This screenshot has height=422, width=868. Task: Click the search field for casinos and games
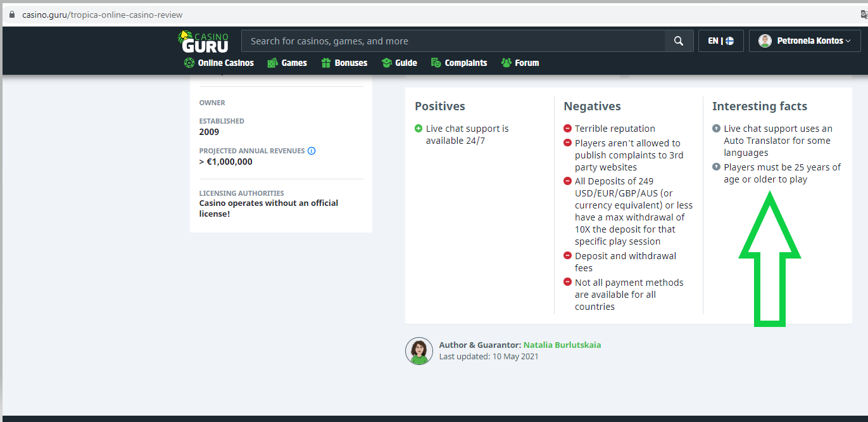click(453, 41)
